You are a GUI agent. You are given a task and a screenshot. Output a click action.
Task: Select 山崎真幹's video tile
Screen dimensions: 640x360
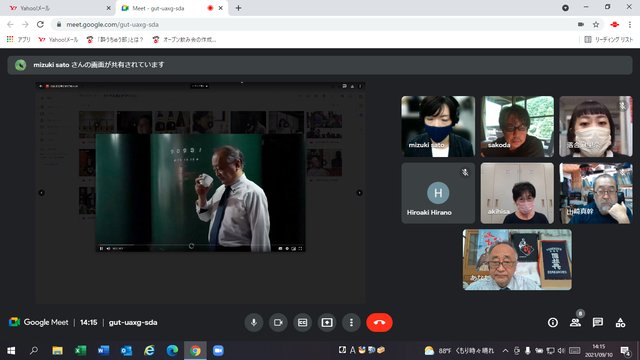tap(596, 193)
